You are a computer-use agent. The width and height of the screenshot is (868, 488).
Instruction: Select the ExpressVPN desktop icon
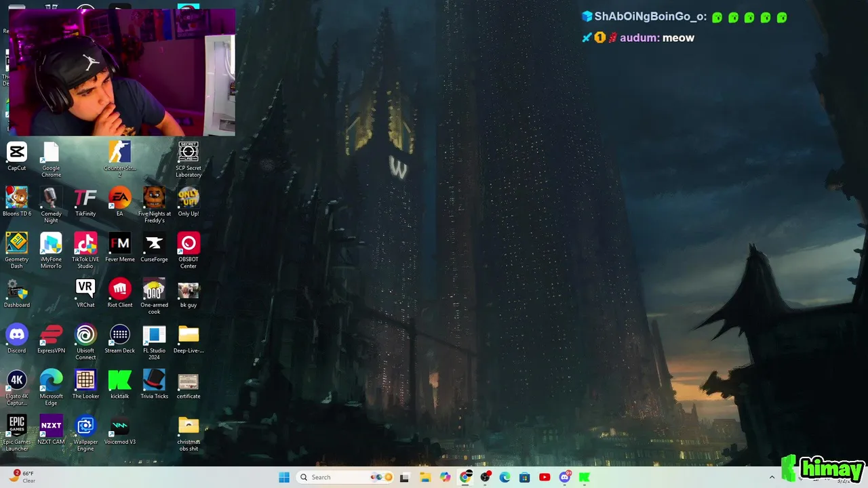point(51,339)
